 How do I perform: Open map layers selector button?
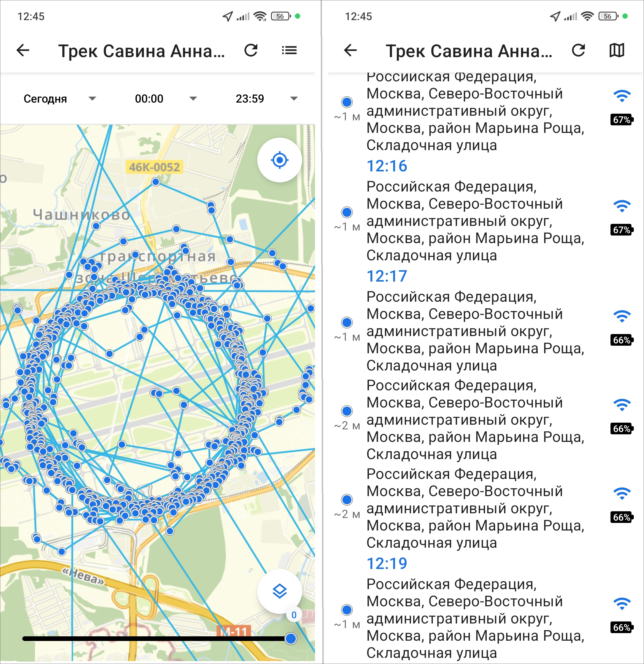[x=279, y=591]
